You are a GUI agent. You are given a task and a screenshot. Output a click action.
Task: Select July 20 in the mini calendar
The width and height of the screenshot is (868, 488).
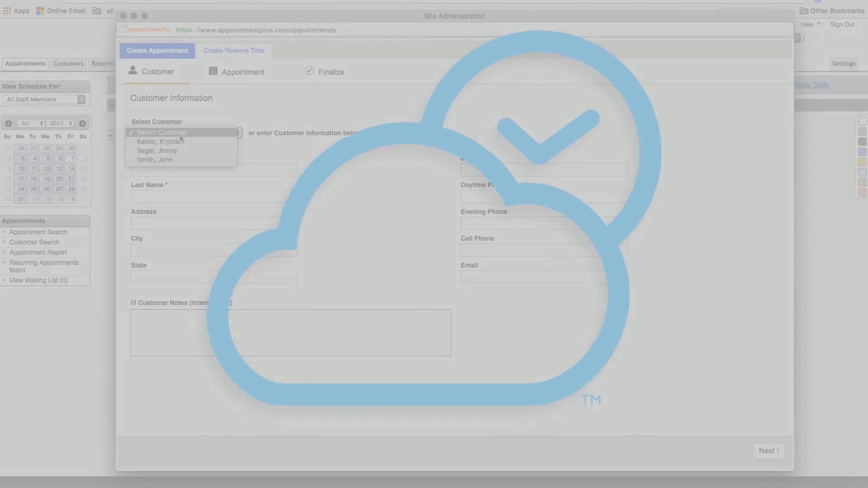(x=58, y=179)
